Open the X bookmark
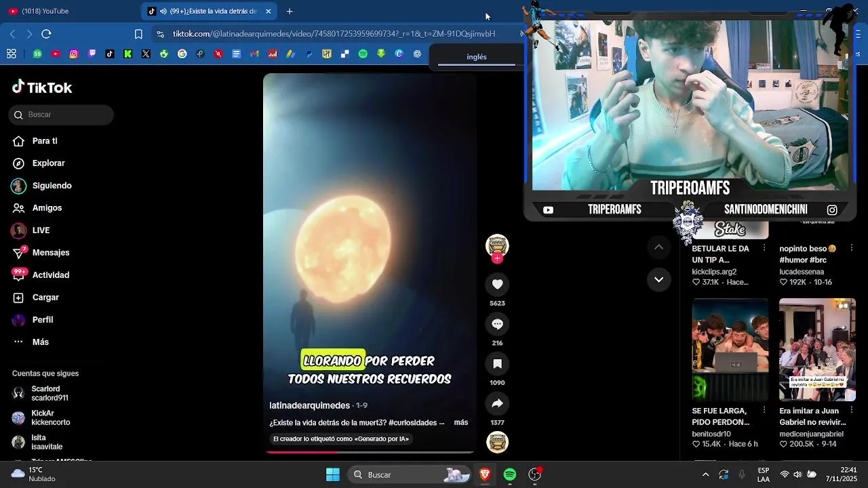Viewport: 868px width, 488px height. [146, 54]
